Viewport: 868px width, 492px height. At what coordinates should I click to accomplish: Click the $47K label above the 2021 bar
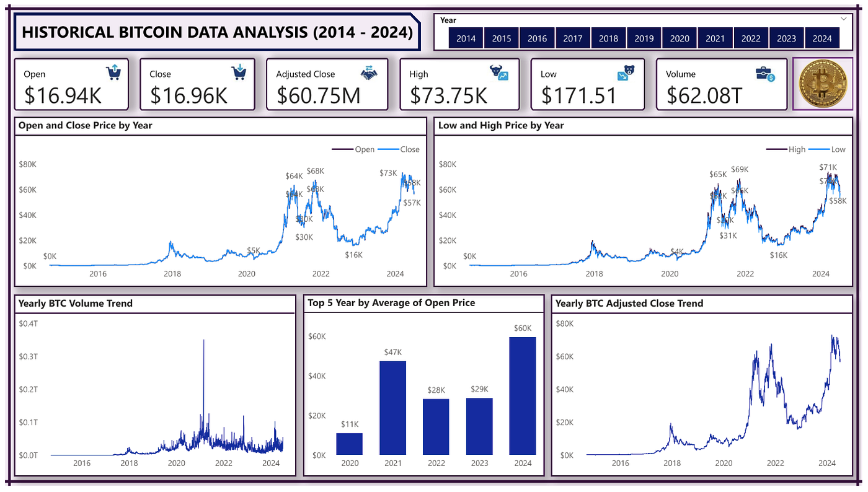[392, 352]
